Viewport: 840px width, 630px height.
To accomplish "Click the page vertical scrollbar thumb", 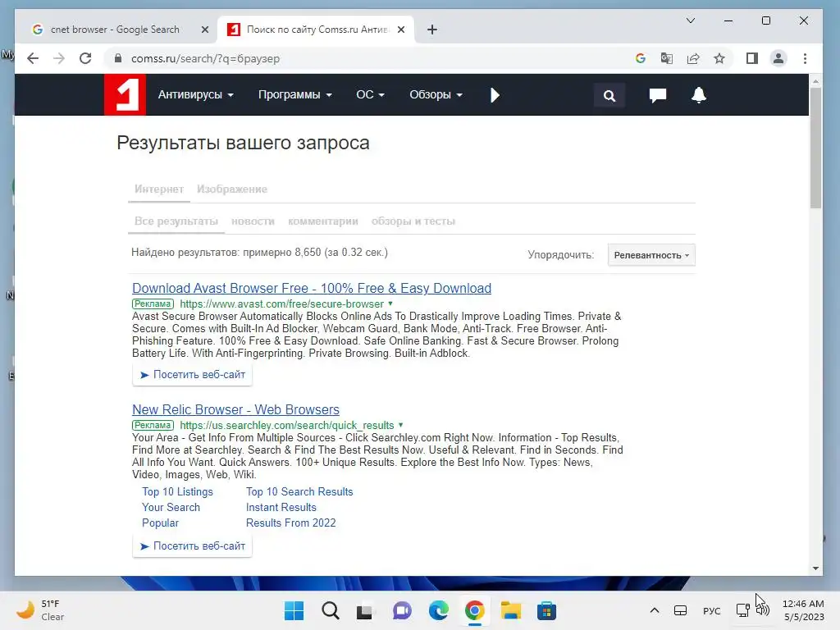I will point(815,148).
